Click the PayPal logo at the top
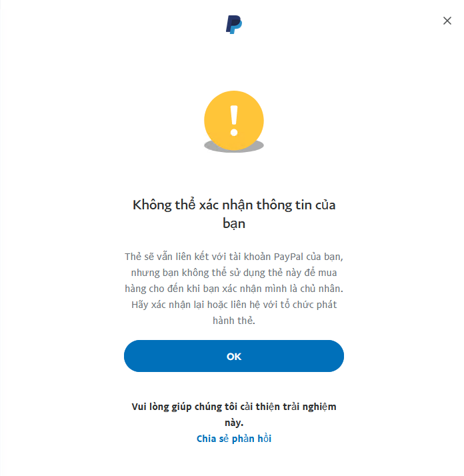The width and height of the screenshot is (464, 476). (x=234, y=25)
